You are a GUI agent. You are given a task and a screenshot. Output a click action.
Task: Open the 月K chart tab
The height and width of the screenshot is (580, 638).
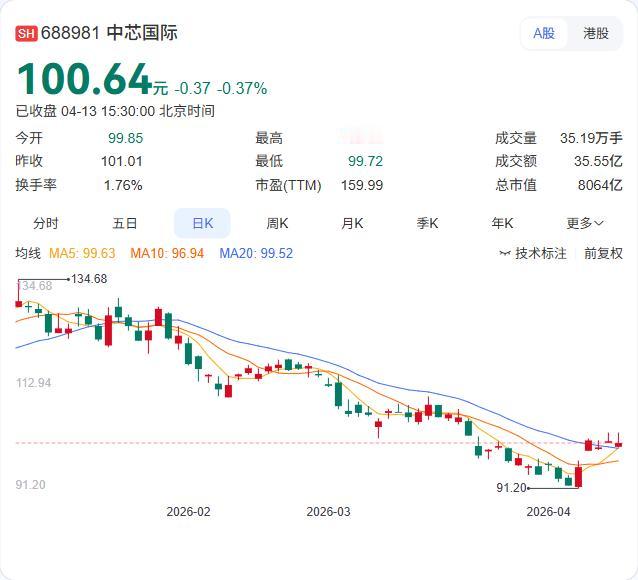click(x=352, y=223)
